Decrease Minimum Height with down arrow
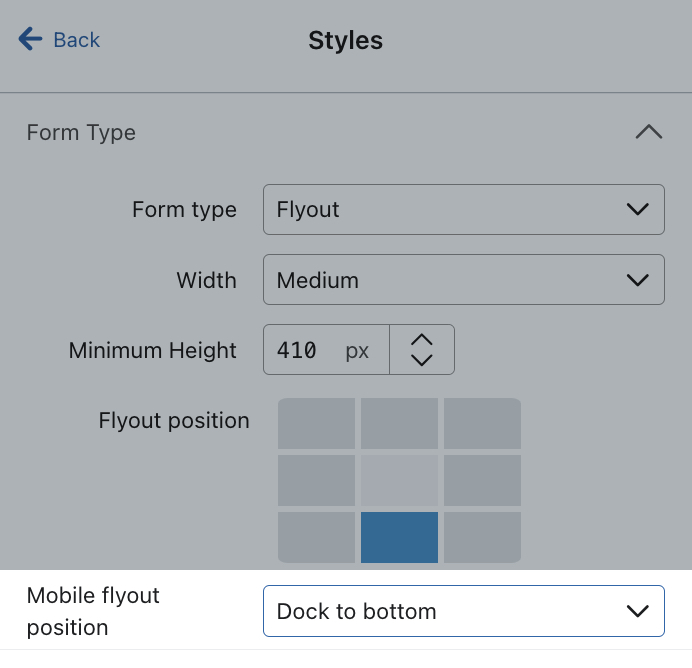 click(422, 361)
